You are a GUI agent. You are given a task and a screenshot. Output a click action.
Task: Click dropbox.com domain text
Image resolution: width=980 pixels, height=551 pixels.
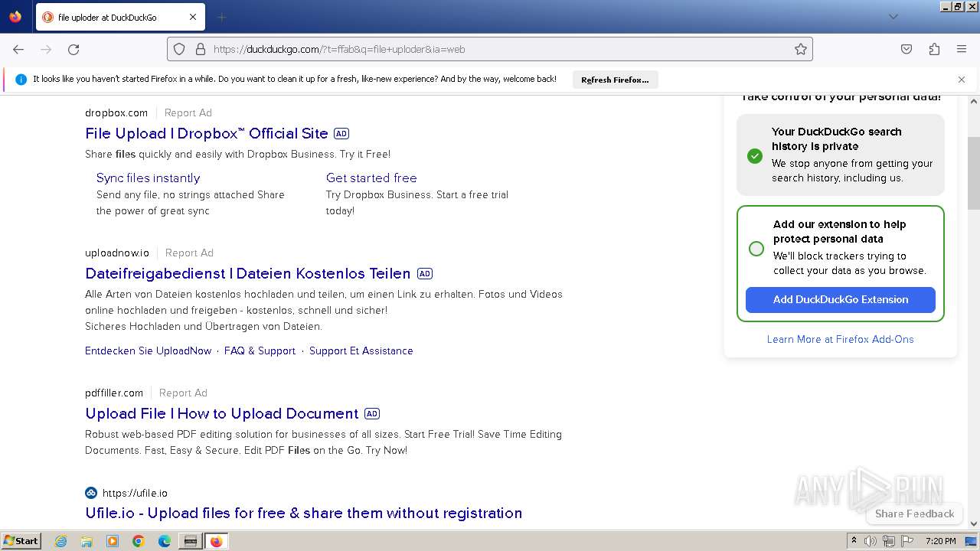pyautogui.click(x=116, y=112)
